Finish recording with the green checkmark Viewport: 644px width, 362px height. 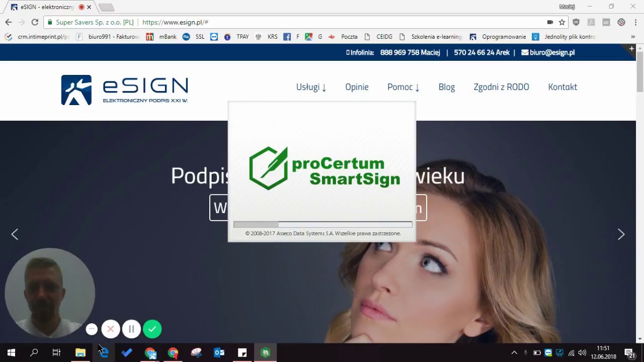pyautogui.click(x=152, y=329)
